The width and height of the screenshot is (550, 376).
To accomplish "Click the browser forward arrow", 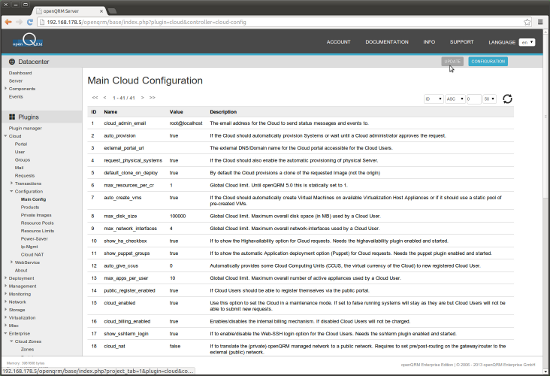I will [19, 22].
